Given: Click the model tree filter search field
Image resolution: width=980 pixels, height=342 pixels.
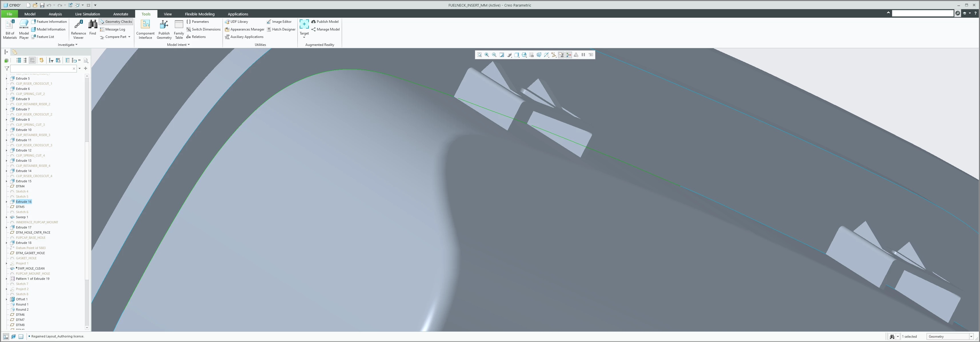Looking at the screenshot, I should pos(42,68).
